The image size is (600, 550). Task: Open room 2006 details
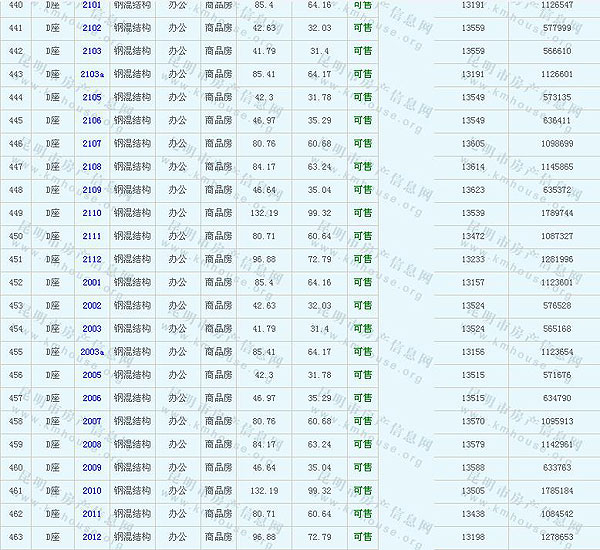pos(92,398)
